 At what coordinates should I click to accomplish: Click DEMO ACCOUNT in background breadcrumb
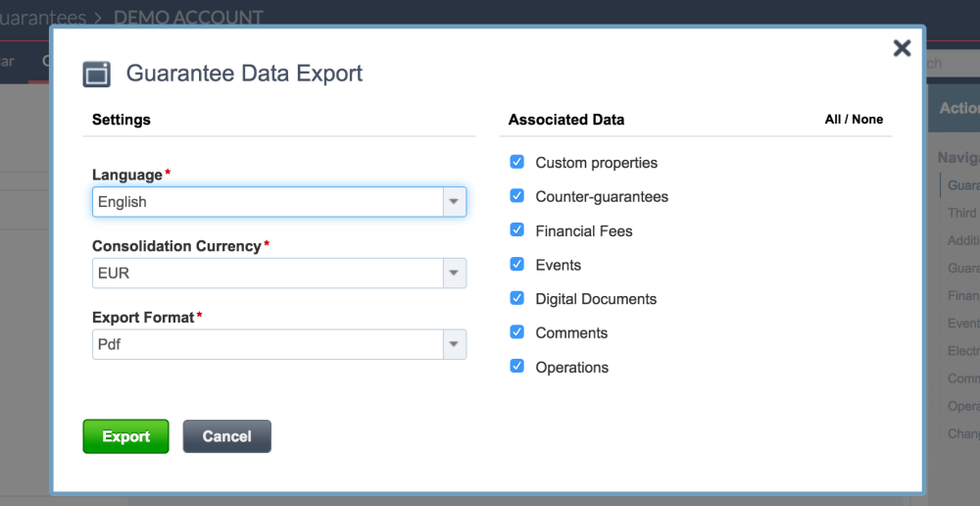coord(188,18)
